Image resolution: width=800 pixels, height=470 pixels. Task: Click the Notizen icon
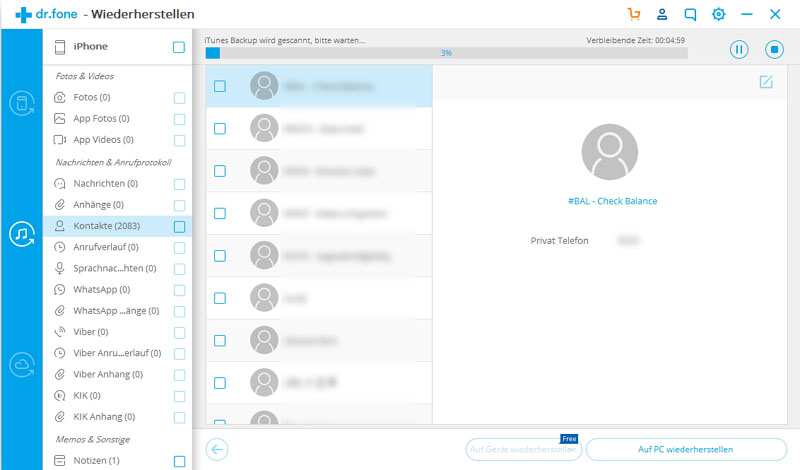60,460
